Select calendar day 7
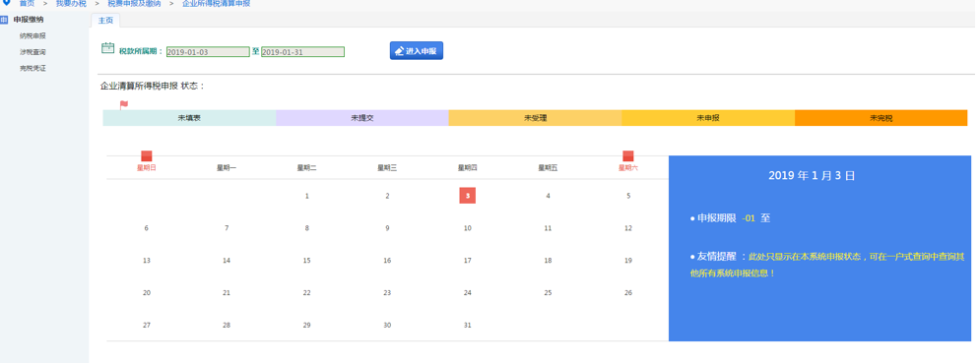980x363 pixels. tap(227, 228)
